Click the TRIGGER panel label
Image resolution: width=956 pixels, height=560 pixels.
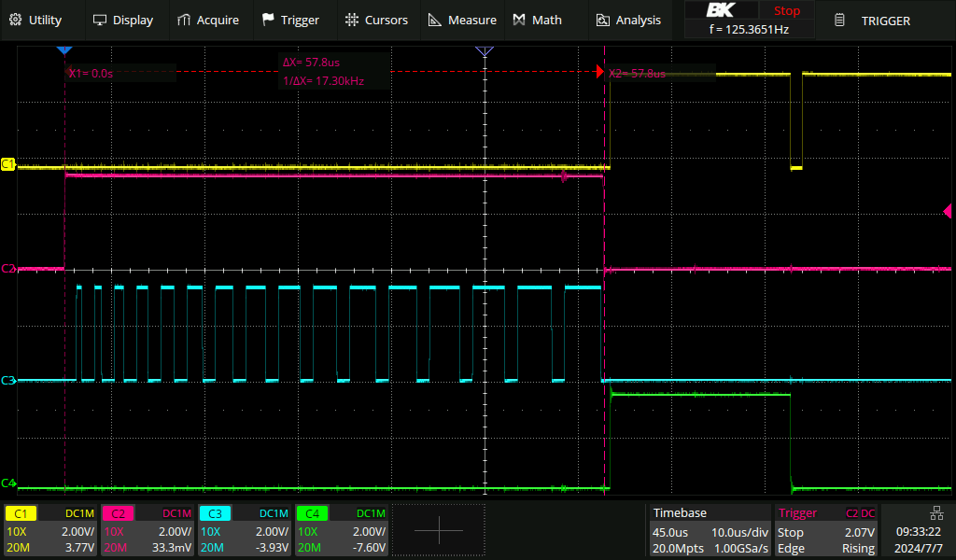coord(885,21)
